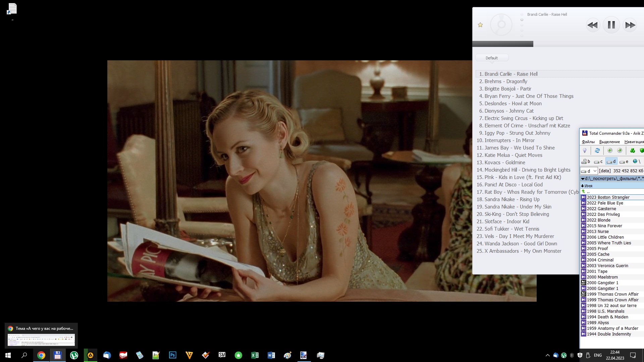Open the drive d dropdown in Total Commander
This screenshot has width=644, height=362.
click(589, 171)
